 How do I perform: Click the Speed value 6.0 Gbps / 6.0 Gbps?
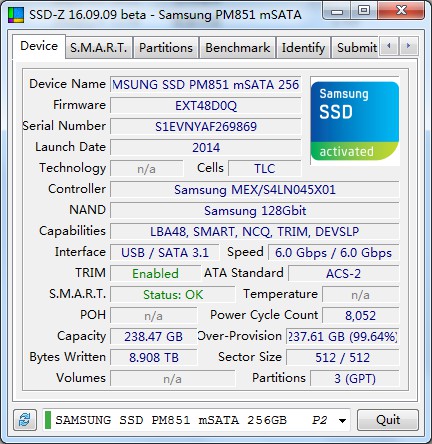tap(334, 253)
